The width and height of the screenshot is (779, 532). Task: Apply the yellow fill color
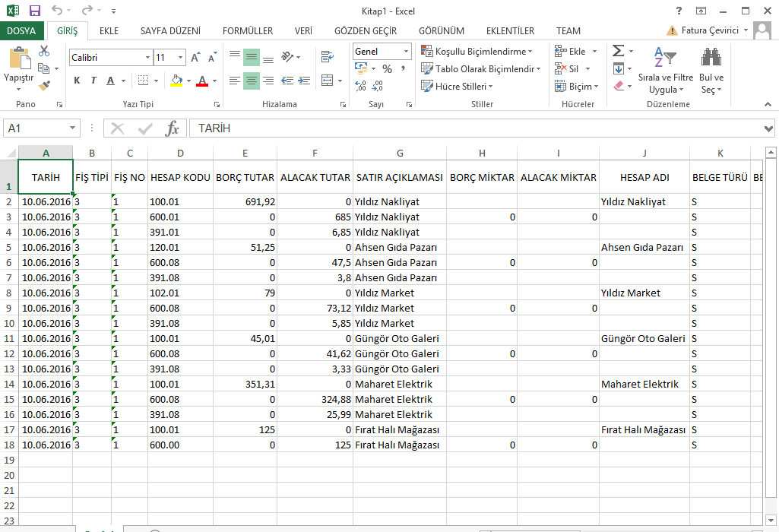[177, 81]
